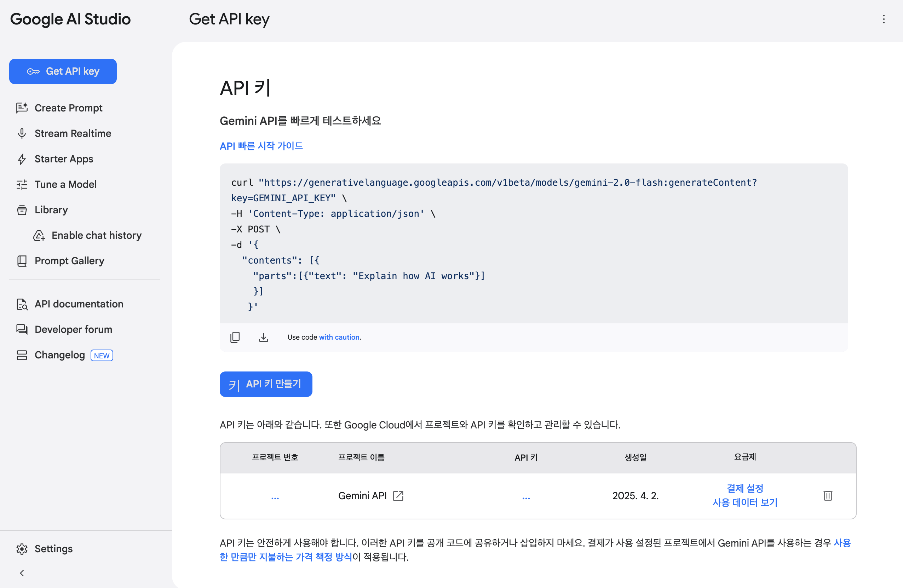903x588 pixels.
Task: Go to Tune a Model
Action: pos(66,184)
